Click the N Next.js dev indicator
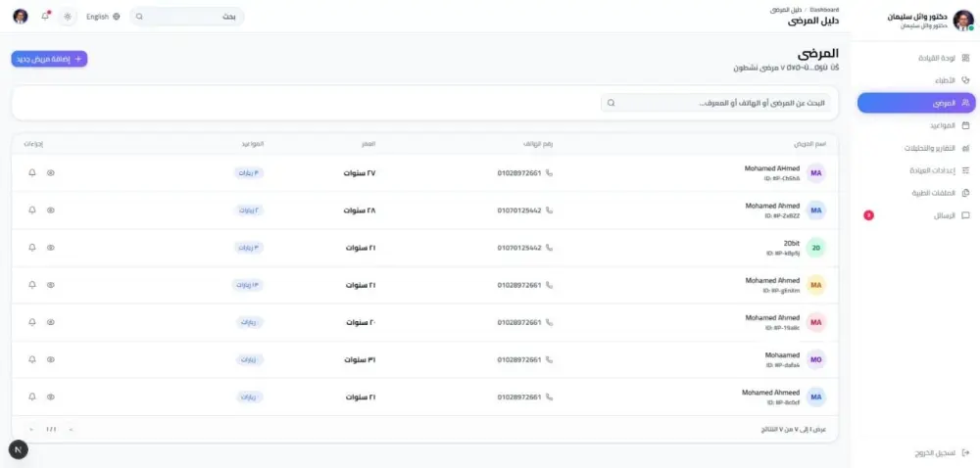The width and height of the screenshot is (980, 468). [18, 449]
